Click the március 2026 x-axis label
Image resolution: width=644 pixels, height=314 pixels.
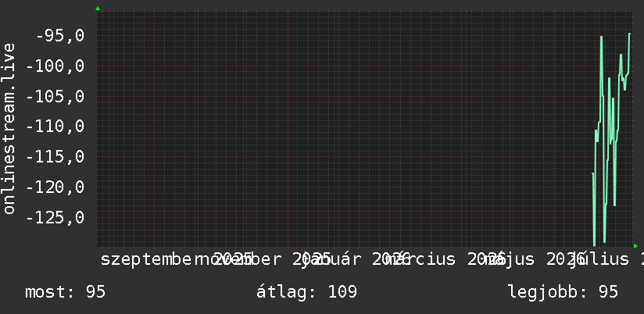tap(446, 259)
